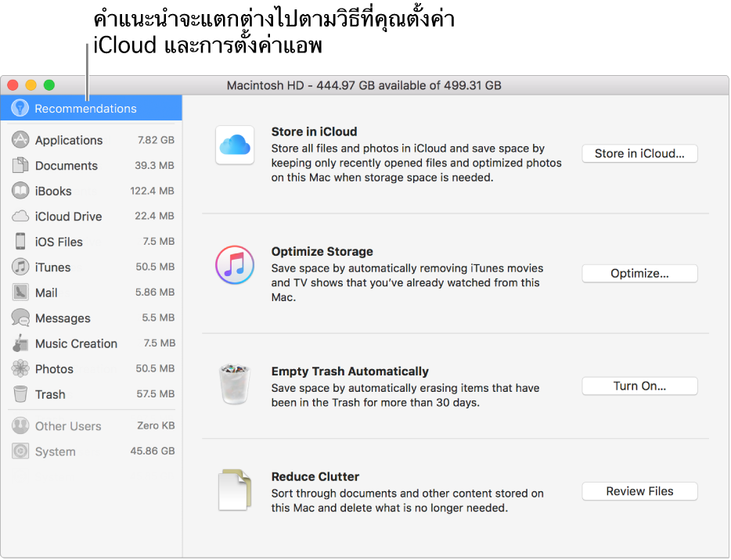Click the 39.3 MB Documents size
This screenshot has width=731, height=560.
point(154,165)
